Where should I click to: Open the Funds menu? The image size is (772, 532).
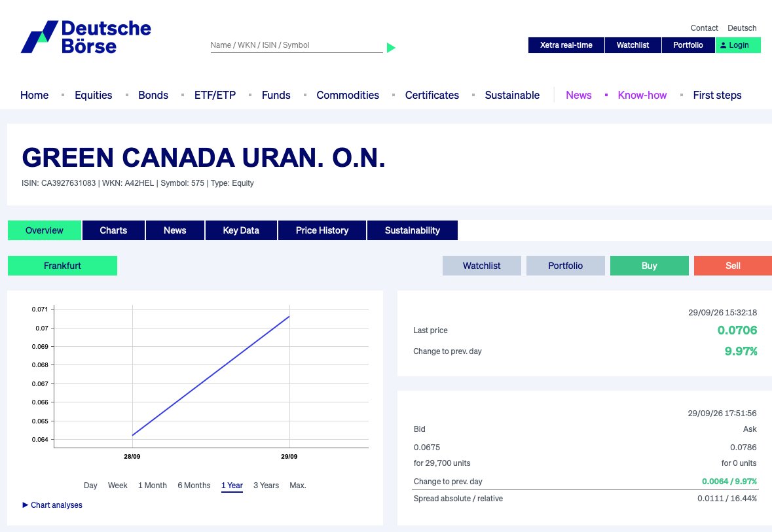(276, 95)
